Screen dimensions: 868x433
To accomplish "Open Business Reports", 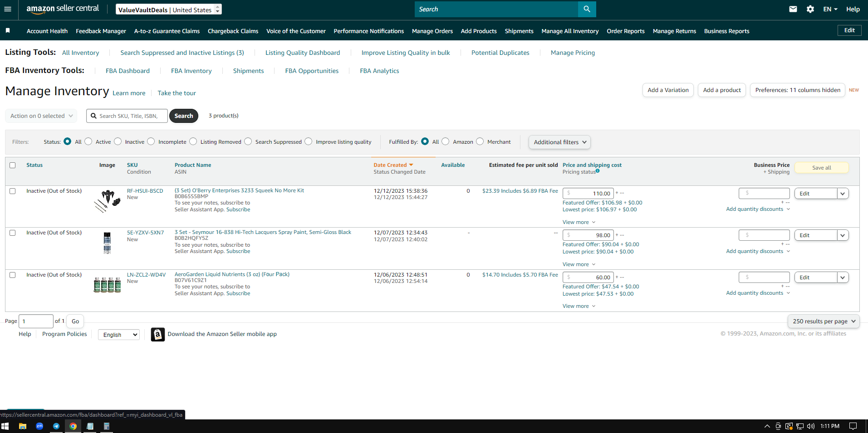I will 726,31.
